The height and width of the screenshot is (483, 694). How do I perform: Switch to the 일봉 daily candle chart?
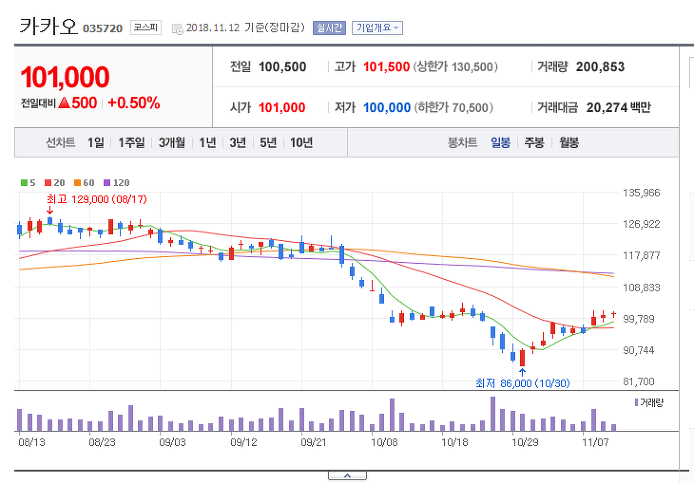[500, 143]
